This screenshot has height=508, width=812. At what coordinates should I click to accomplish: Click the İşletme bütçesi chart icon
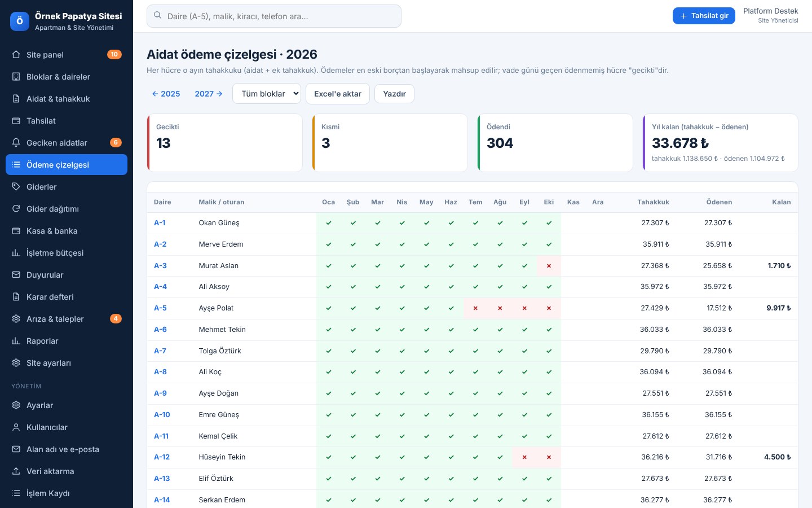(x=16, y=253)
